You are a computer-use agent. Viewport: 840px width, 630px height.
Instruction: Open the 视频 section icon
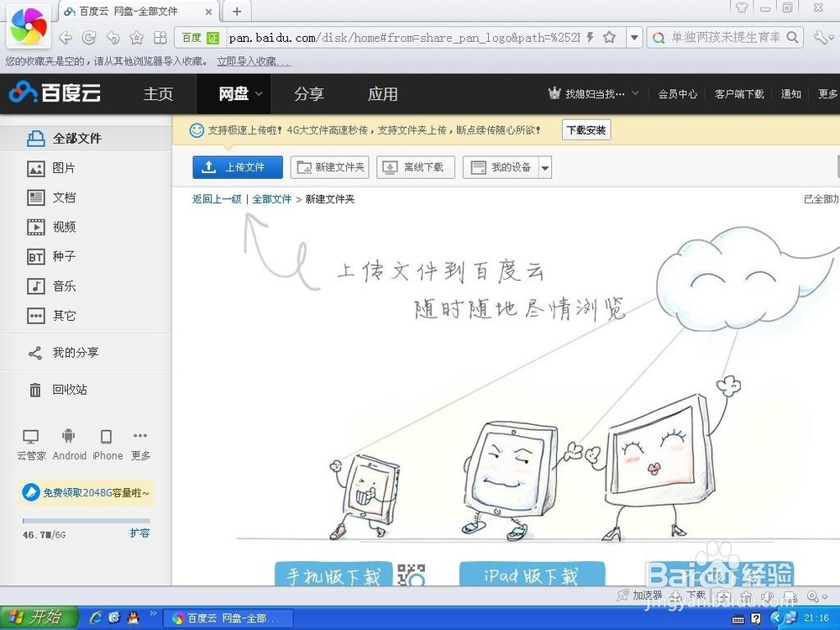[35, 226]
